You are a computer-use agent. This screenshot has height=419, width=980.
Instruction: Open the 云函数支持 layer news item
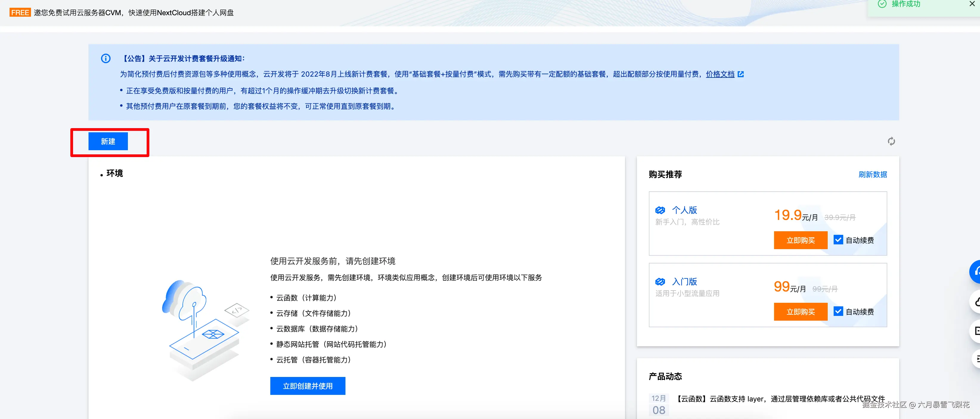click(x=780, y=399)
